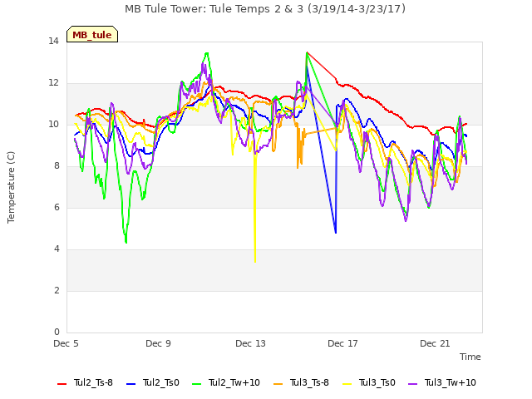The height and width of the screenshot is (399, 532).
Task: Toggle Tul3_Ts0 legend entry
Action: point(369,382)
